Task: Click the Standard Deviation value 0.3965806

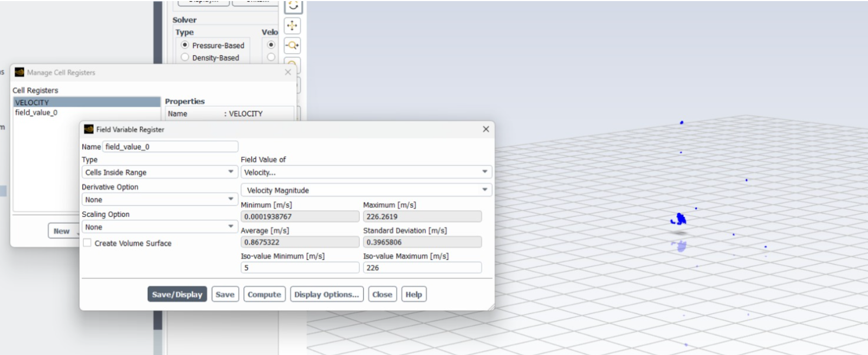Action: click(x=422, y=242)
